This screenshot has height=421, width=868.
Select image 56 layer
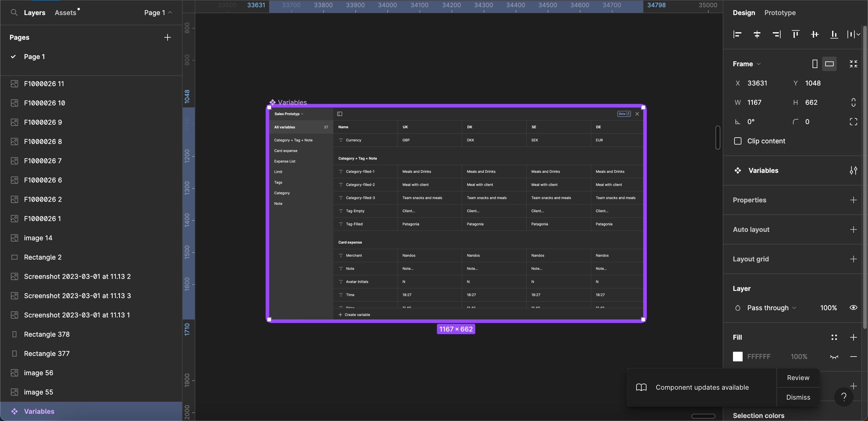point(91,373)
